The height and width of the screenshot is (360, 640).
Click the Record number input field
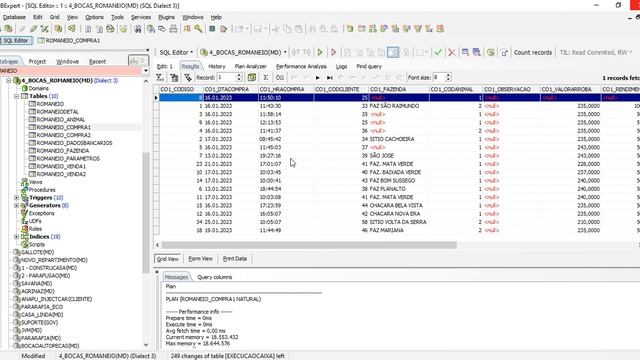(x=227, y=78)
